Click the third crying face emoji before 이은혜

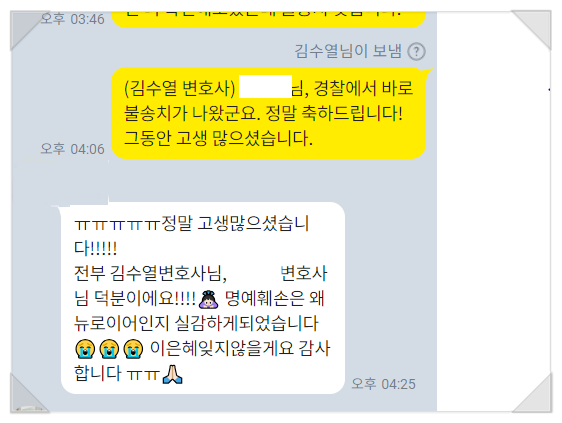point(133,348)
